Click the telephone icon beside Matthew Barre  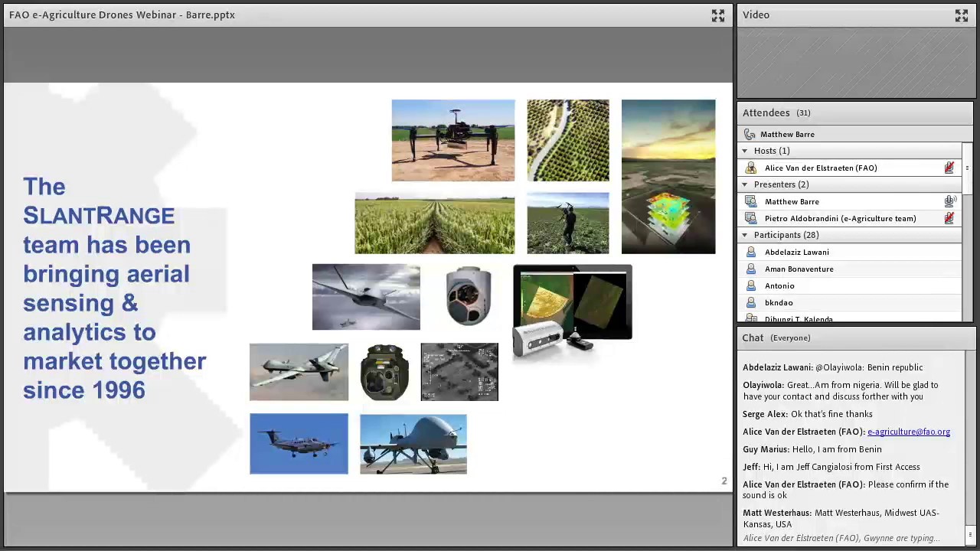tap(750, 134)
